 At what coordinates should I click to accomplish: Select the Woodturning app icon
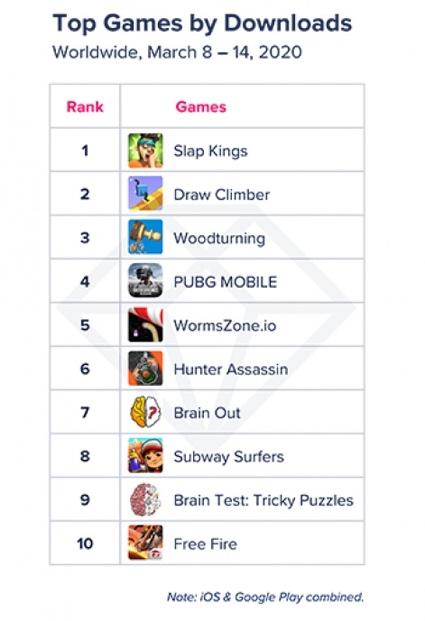(x=145, y=237)
